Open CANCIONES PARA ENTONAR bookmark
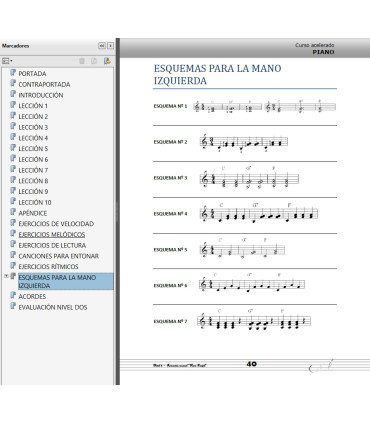Screen dimensions: 370x423 click(59, 256)
